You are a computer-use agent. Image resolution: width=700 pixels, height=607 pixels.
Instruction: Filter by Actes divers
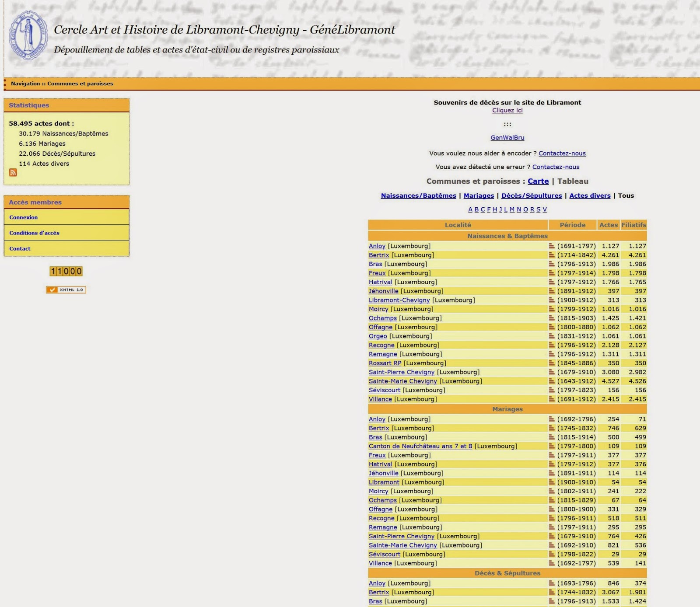pyautogui.click(x=590, y=195)
